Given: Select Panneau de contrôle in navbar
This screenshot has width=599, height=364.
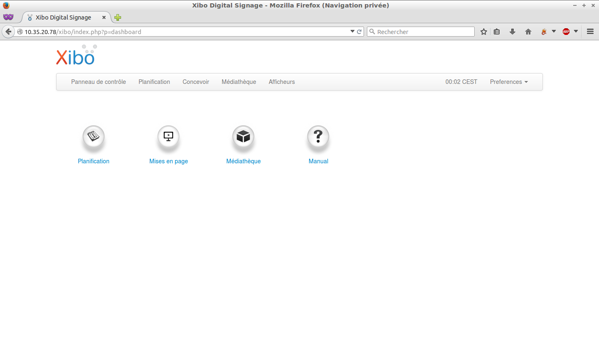Looking at the screenshot, I should [98, 82].
